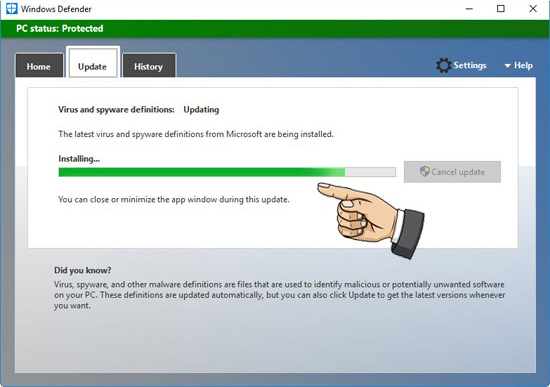Click the Settings label
Viewport: 550px width, 387px height.
(x=470, y=66)
